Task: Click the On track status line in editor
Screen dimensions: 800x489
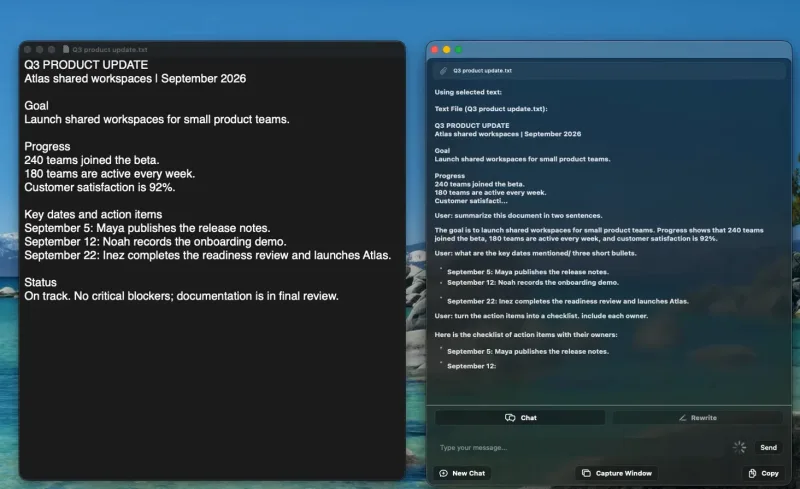Action: (182, 296)
